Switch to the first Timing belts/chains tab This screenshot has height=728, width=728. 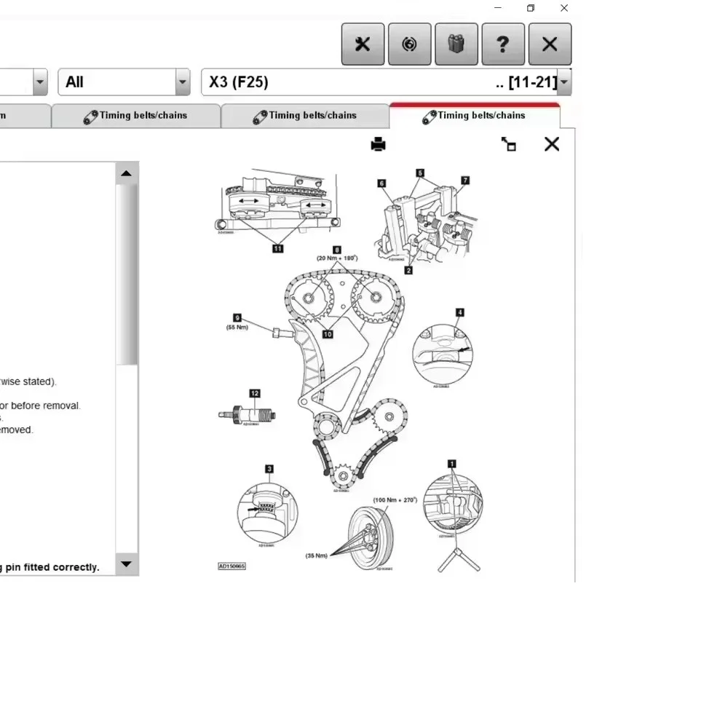tap(135, 116)
